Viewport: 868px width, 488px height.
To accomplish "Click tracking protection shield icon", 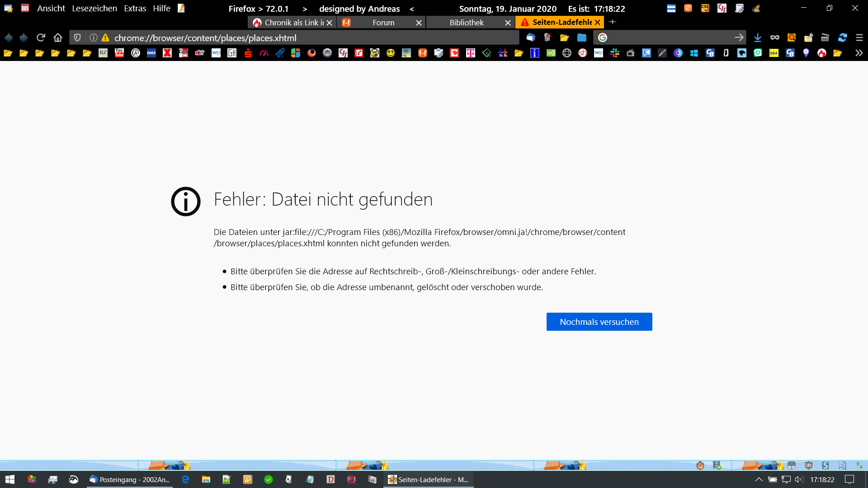I will (77, 38).
